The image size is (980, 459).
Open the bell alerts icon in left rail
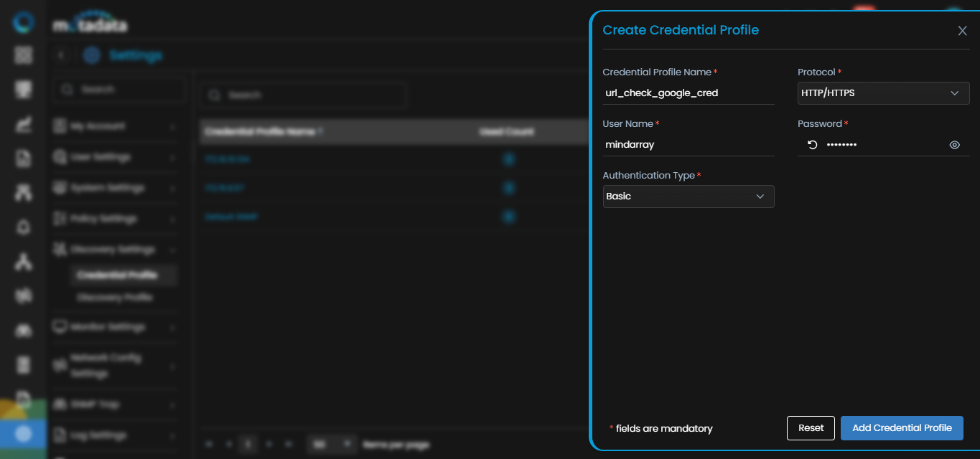[24, 227]
